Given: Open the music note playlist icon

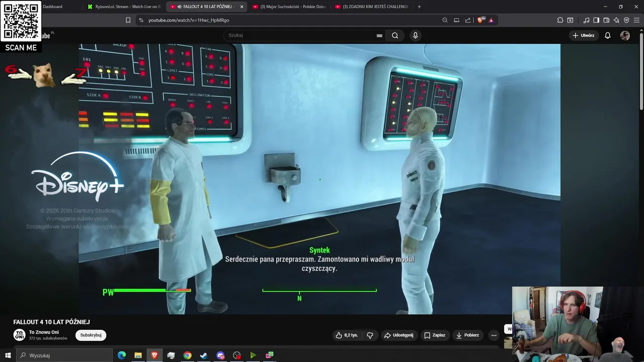Looking at the screenshot, I should point(586,20).
